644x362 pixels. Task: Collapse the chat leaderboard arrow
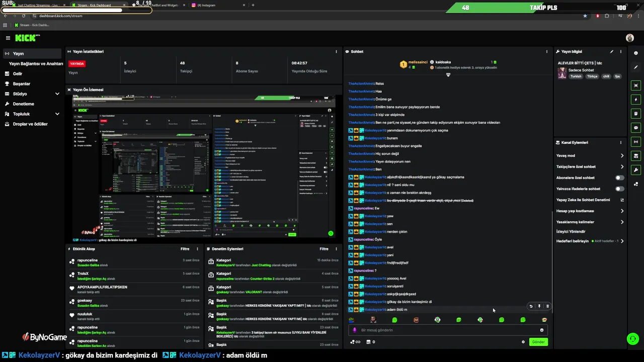(x=448, y=75)
